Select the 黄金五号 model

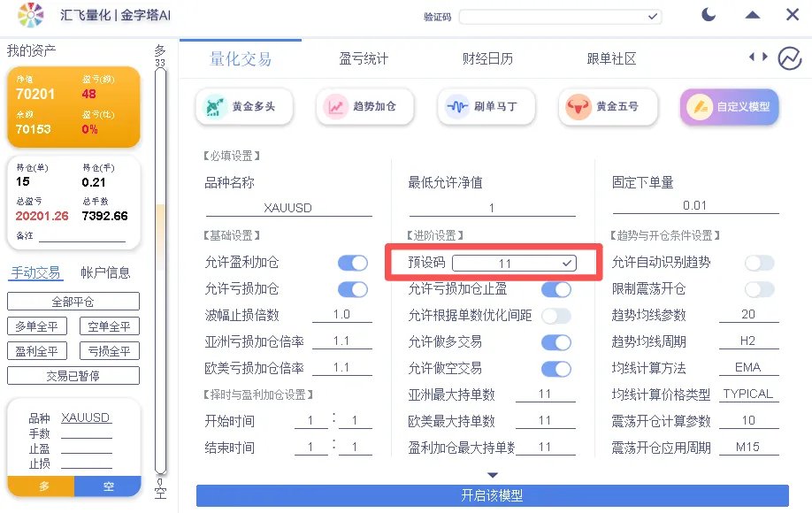(x=608, y=107)
